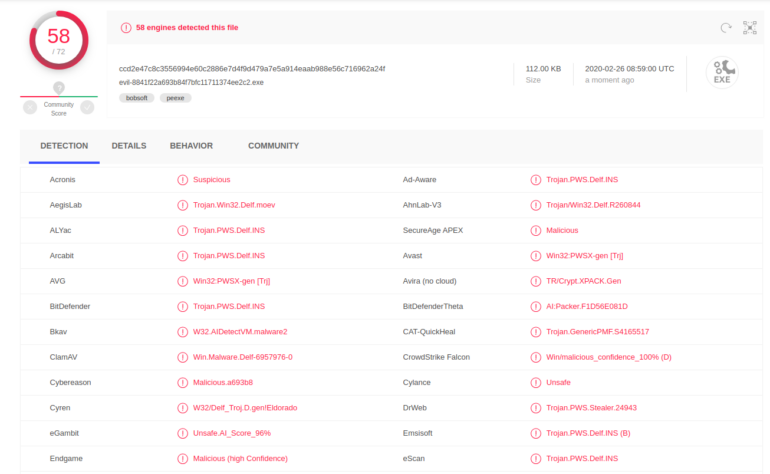Viewport: 770px width, 474px height.
Task: Click CrowdStrike Falcon's malicious confidence result
Action: 608,357
